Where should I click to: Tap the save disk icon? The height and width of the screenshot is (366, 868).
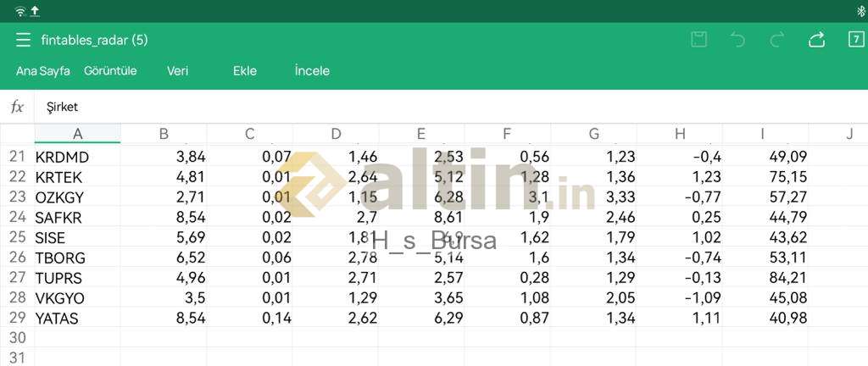699,40
